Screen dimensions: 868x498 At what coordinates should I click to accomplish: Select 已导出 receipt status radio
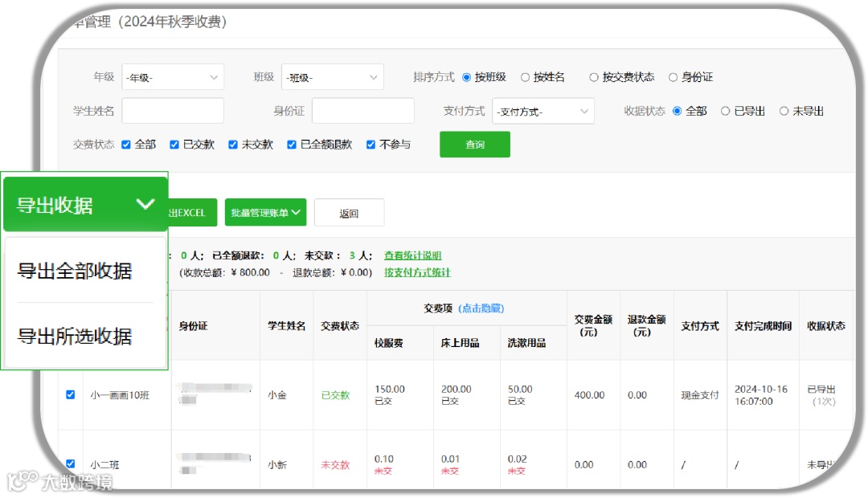(725, 111)
